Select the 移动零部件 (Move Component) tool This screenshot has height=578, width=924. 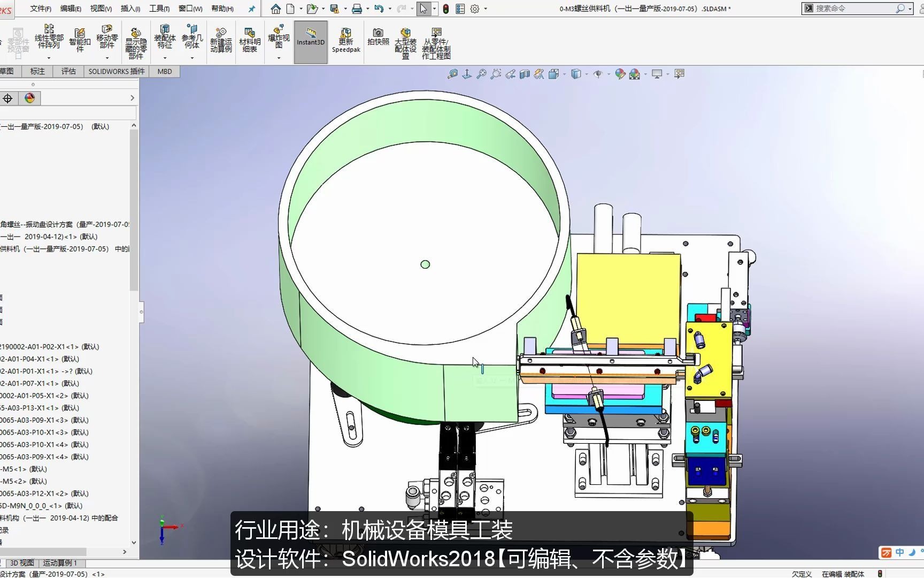tap(106, 37)
